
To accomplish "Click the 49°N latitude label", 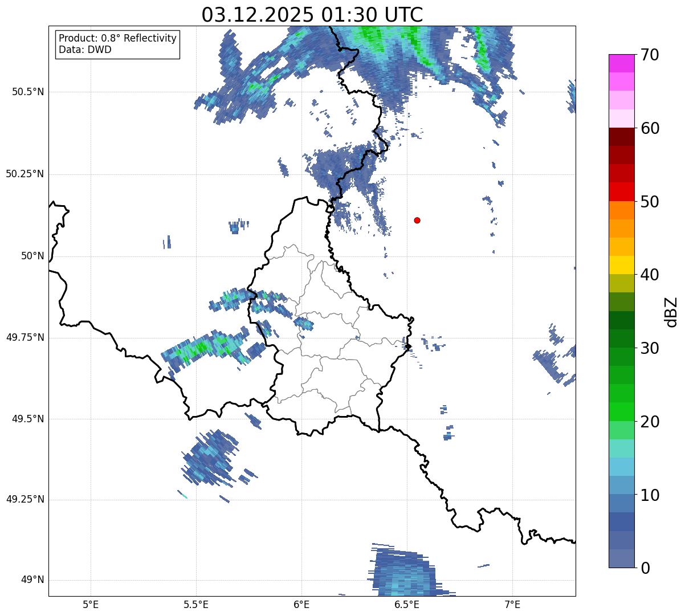I will [x=32, y=580].
